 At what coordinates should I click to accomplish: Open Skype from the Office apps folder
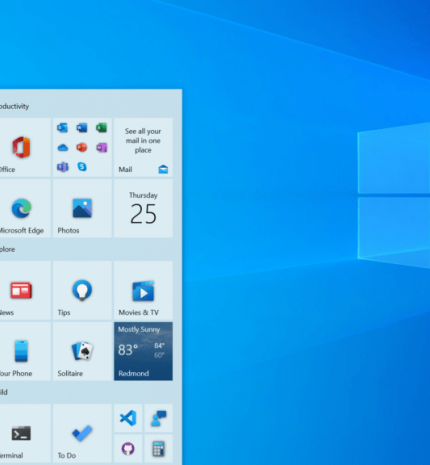coord(82,167)
